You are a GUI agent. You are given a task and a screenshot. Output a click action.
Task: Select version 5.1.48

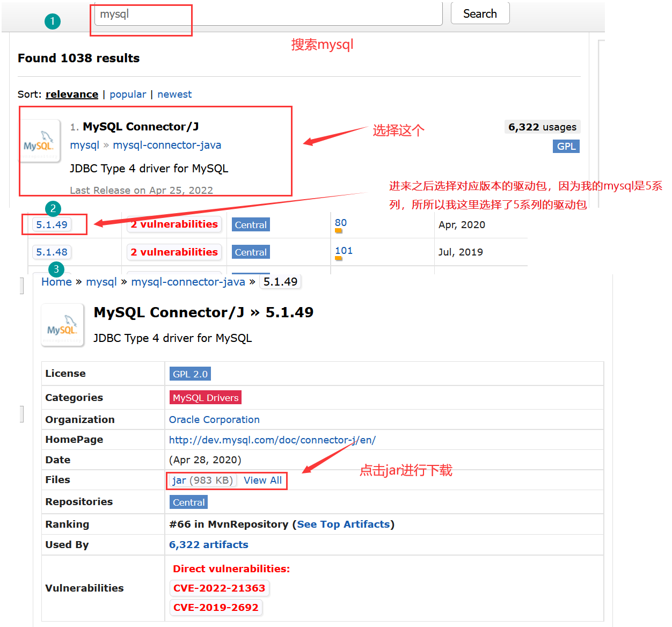coord(52,252)
